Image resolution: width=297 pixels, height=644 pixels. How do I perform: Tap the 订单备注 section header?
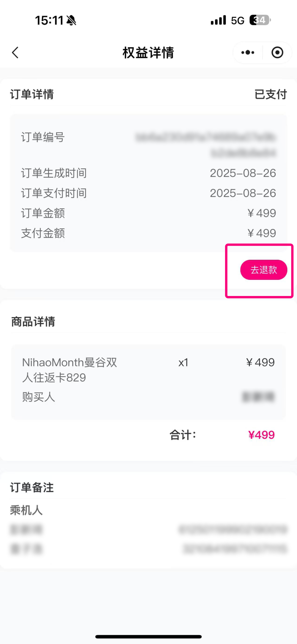tap(32, 487)
